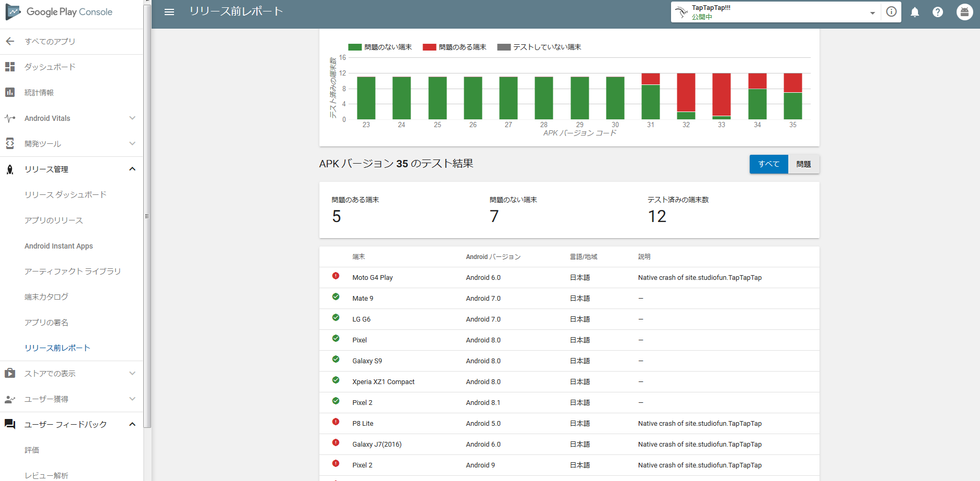This screenshot has height=481, width=980.
Task: Expand the ユーザー獲得 section
Action: point(132,399)
